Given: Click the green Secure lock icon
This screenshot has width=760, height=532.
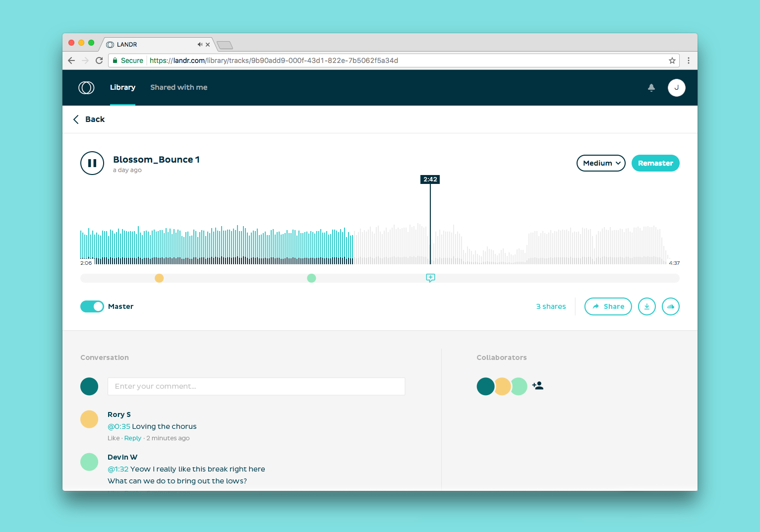Looking at the screenshot, I should coord(116,60).
